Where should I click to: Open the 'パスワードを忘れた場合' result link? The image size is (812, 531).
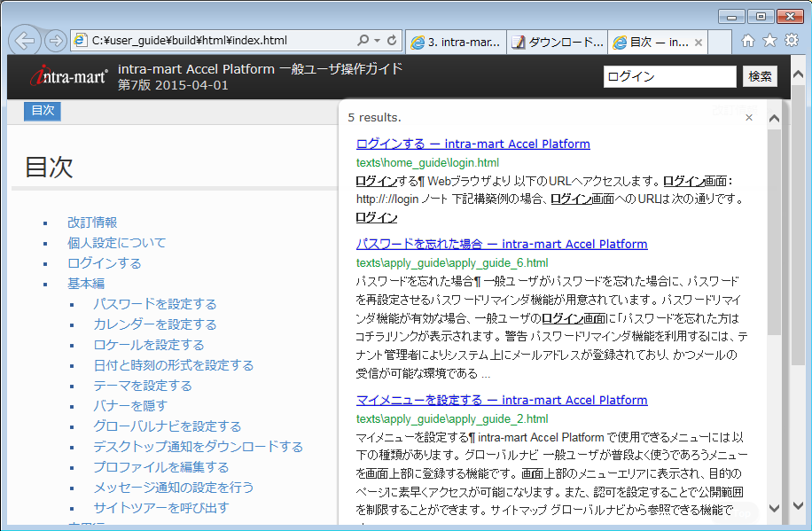coord(502,244)
